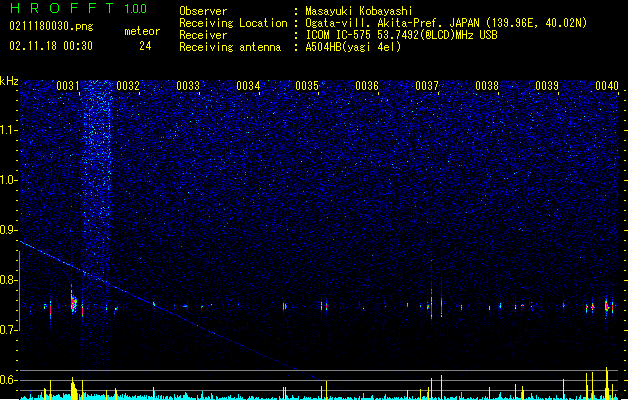The width and height of the screenshot is (629, 400).
Task: Click the Observer label
Action: click(x=203, y=11)
